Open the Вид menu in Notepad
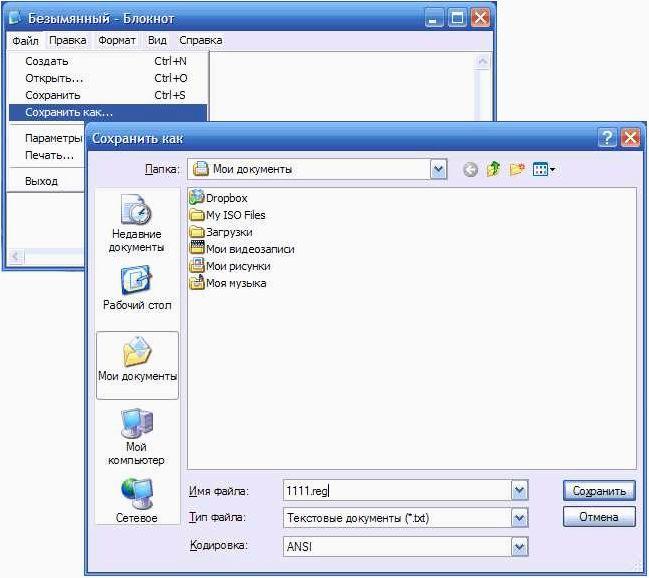 tap(157, 40)
